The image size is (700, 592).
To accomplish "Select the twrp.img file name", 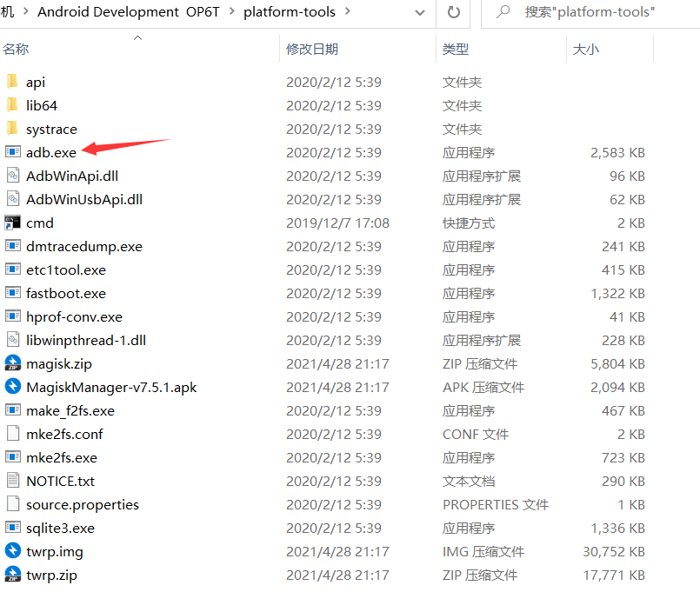I will click(x=55, y=551).
